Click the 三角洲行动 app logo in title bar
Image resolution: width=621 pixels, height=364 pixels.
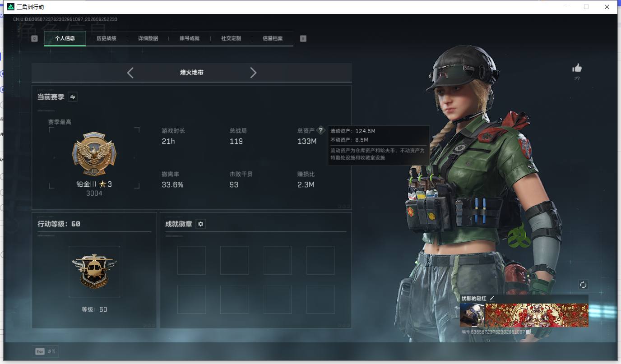pos(11,7)
